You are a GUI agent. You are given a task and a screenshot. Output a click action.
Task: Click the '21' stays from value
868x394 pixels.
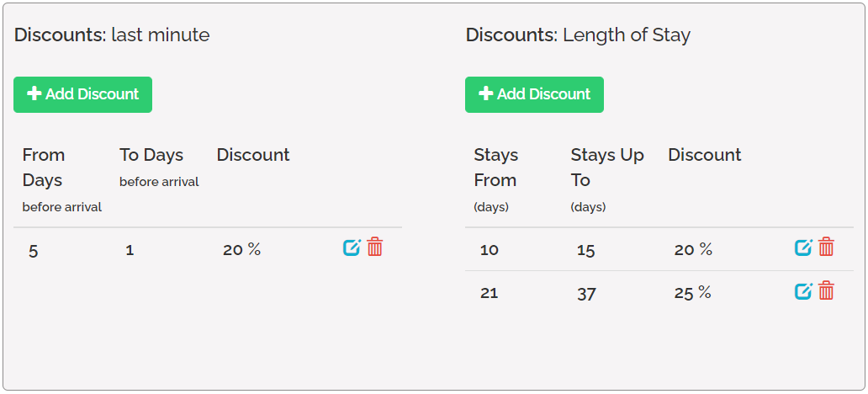[x=489, y=293]
